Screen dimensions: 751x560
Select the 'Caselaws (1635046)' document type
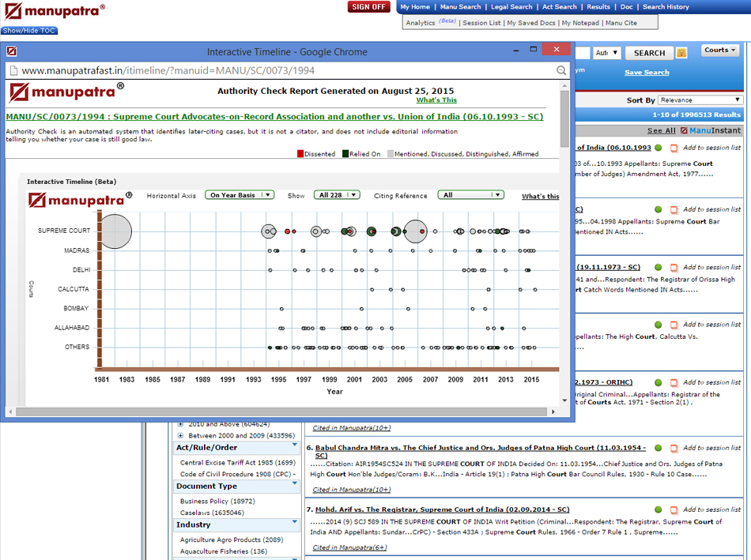point(212,513)
